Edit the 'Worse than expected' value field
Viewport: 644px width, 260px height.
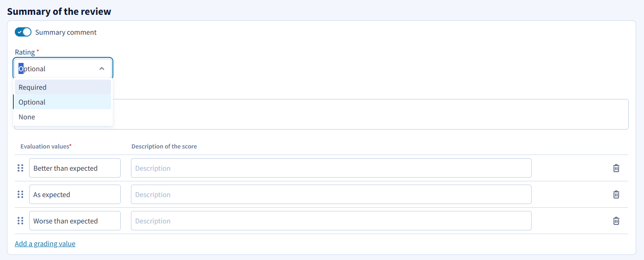point(75,221)
